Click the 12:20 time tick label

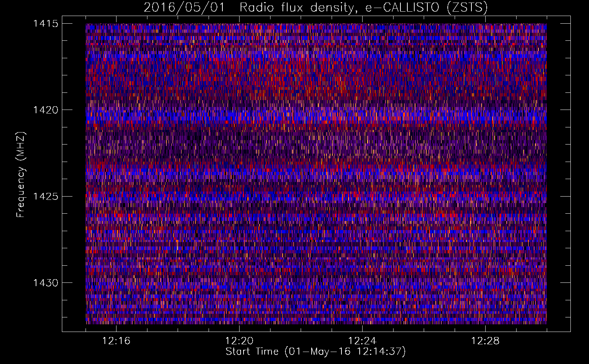pos(239,341)
